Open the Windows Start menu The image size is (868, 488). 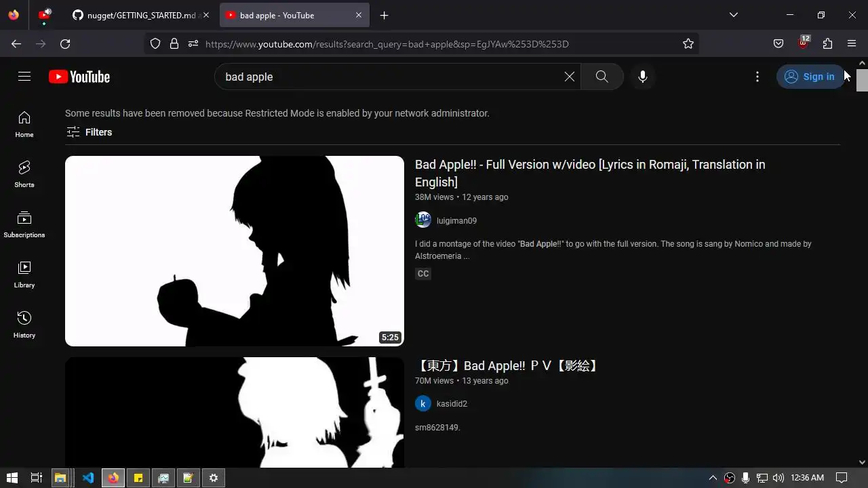tap(12, 478)
